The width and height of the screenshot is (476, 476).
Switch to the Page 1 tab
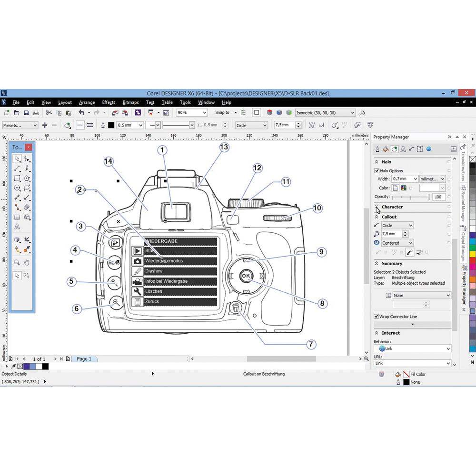tap(84, 359)
